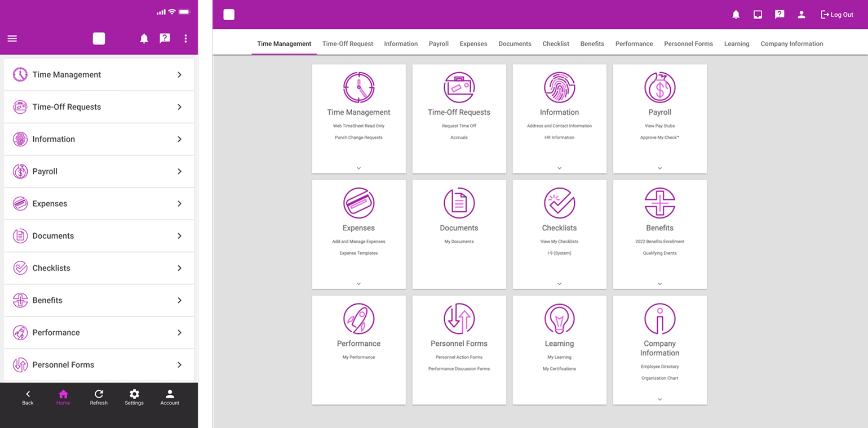Image resolution: width=868 pixels, height=428 pixels.
Task: Open Documents row in mobile list
Action: [x=99, y=236]
